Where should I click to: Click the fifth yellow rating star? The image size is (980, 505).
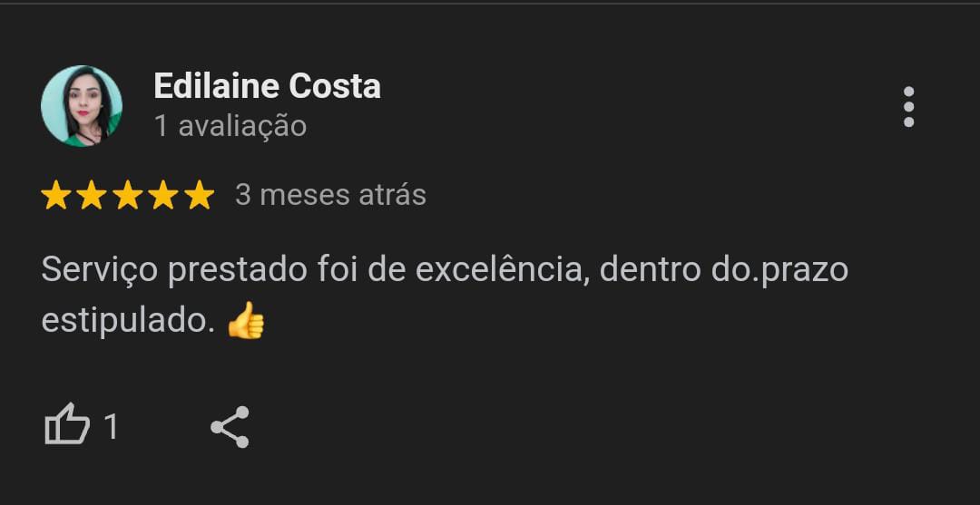(x=200, y=195)
